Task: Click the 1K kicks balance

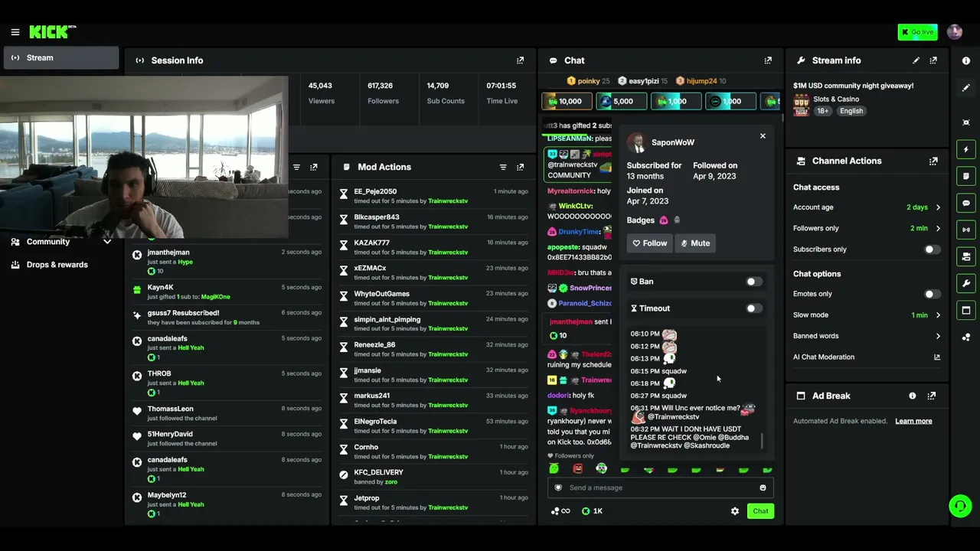Action: [x=592, y=511]
